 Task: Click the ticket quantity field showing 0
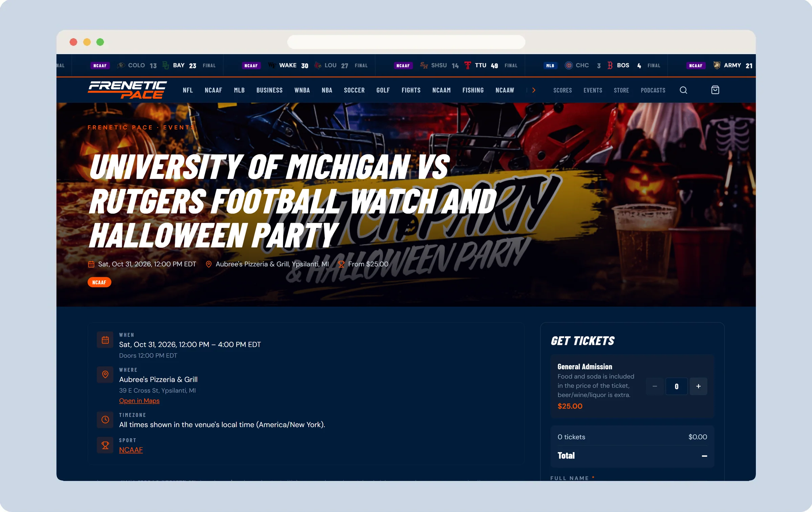coord(676,386)
